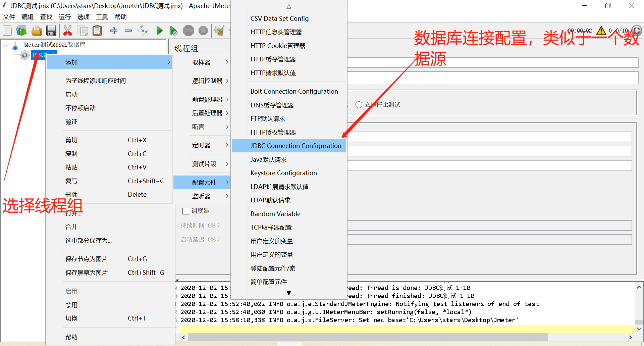Click the Cut scissors icon in toolbar
This screenshot has width=644, height=346.
67,31
